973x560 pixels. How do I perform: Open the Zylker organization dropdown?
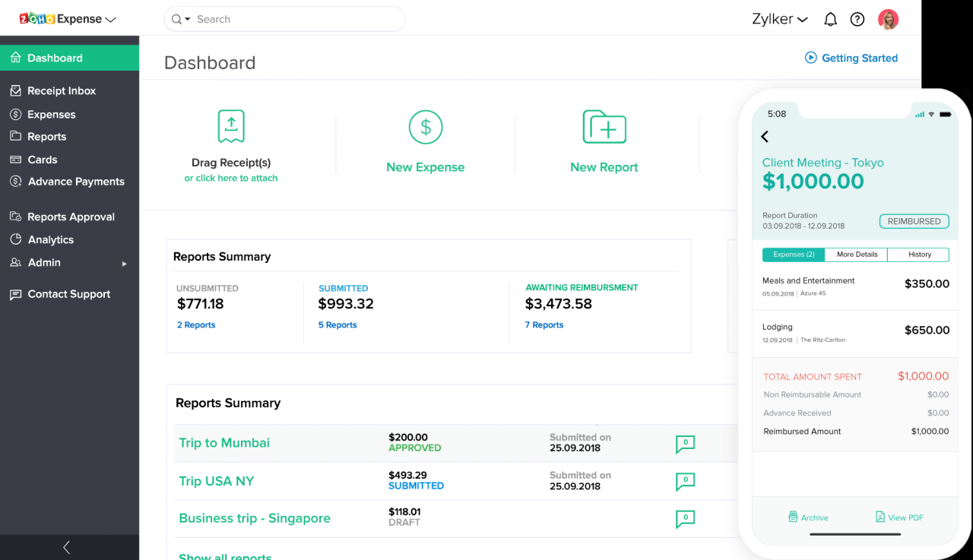[x=779, y=18]
